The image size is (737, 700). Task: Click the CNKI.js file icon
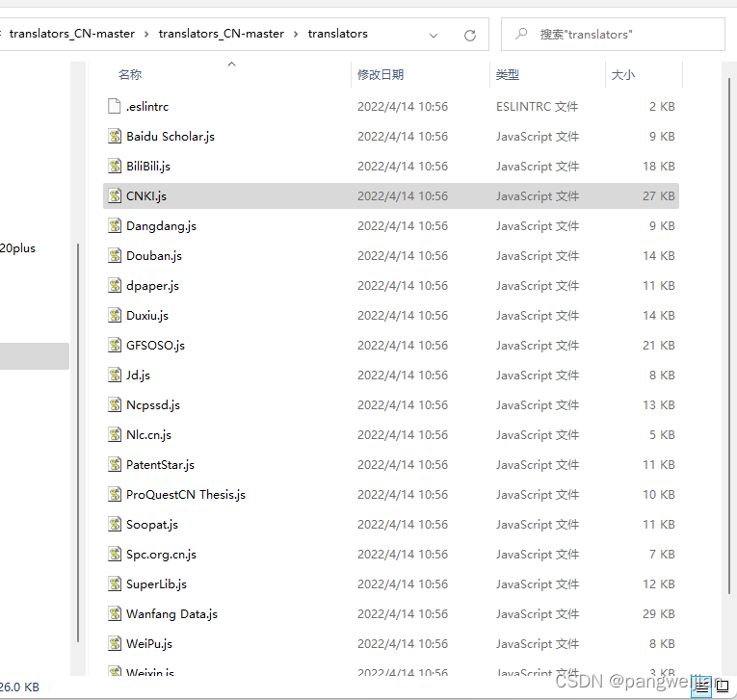click(x=115, y=195)
